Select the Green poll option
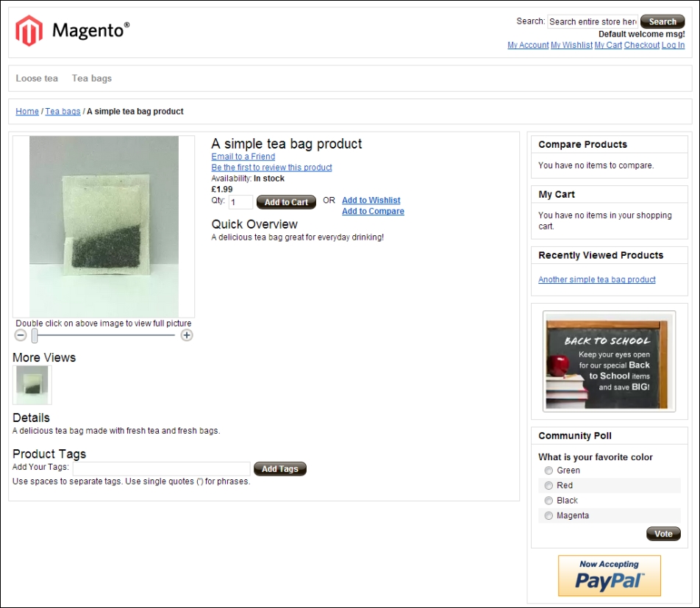This screenshot has height=608, width=700. (x=549, y=471)
